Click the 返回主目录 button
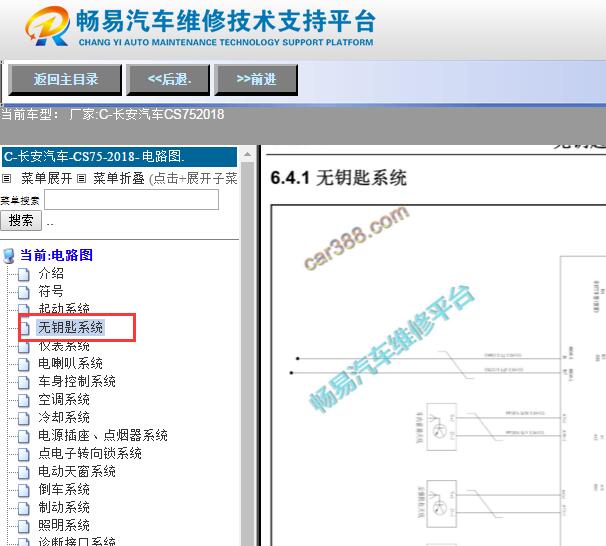 [x=65, y=80]
